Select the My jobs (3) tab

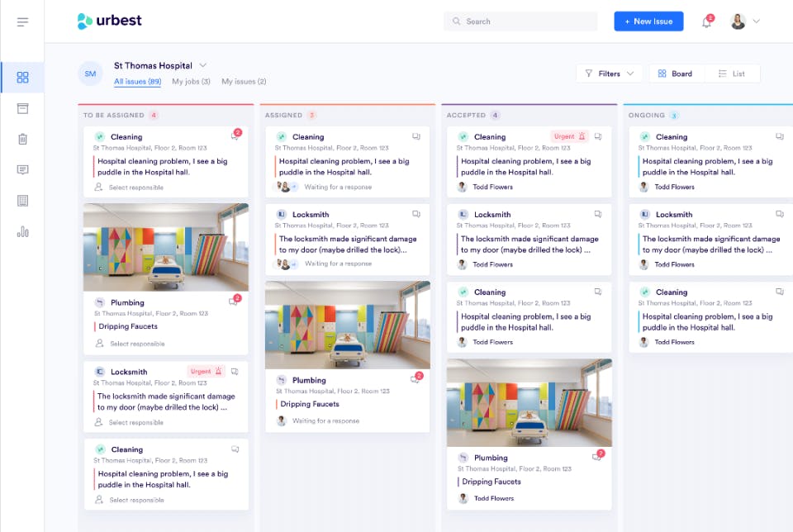191,82
